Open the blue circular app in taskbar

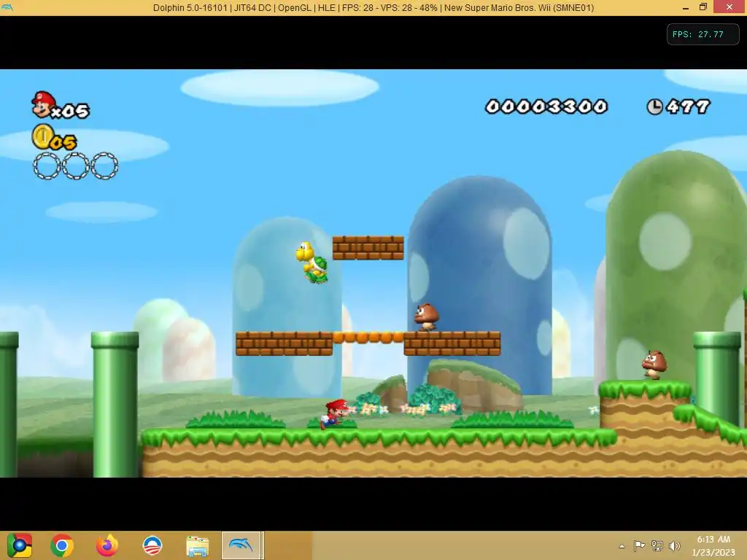(x=152, y=545)
